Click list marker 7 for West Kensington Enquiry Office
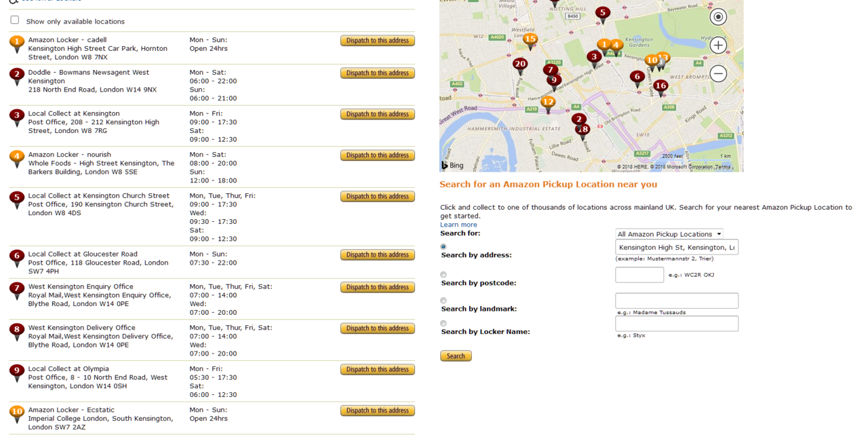 pyautogui.click(x=17, y=290)
